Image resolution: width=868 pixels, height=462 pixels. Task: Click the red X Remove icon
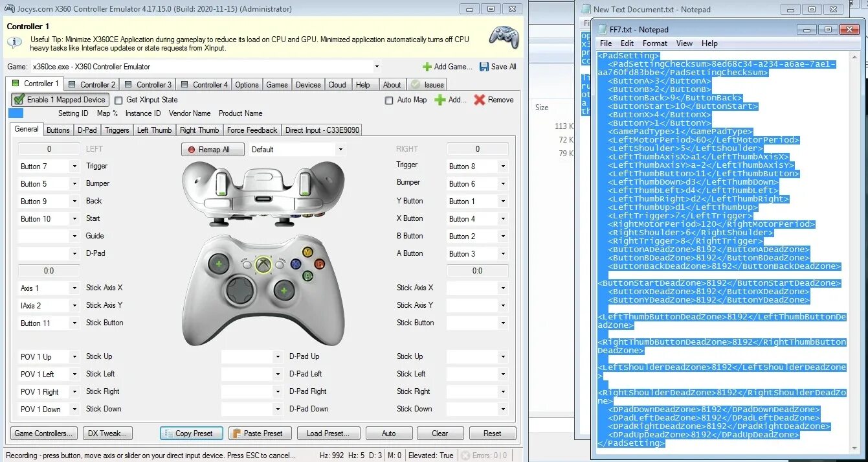[x=479, y=100]
